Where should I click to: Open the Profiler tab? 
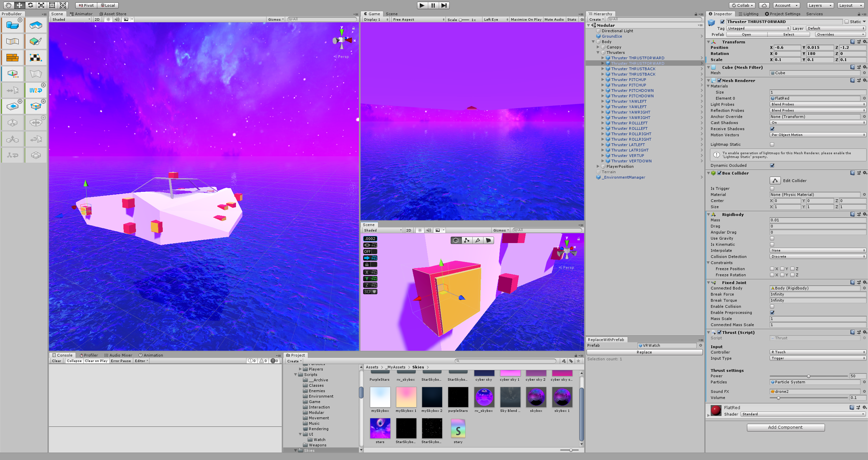[89, 355]
